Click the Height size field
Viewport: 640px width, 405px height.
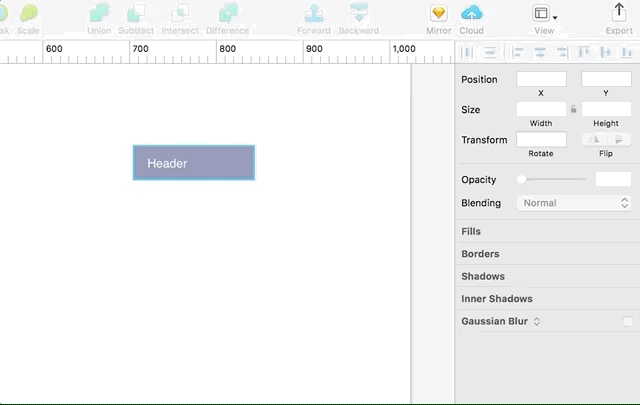coord(606,109)
